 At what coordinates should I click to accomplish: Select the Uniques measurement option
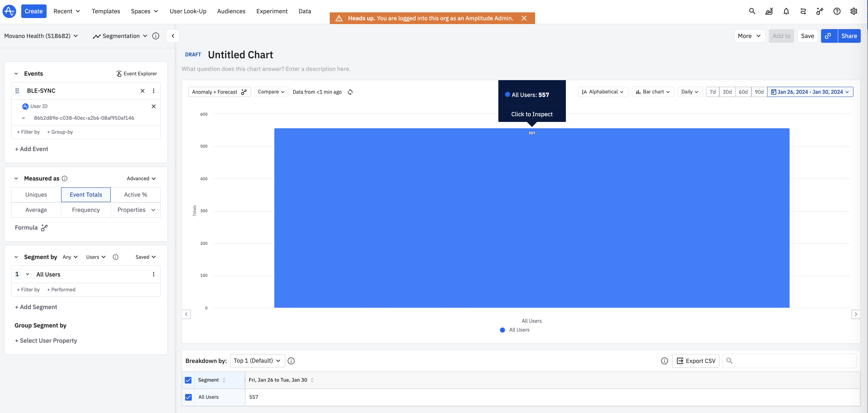tap(36, 194)
